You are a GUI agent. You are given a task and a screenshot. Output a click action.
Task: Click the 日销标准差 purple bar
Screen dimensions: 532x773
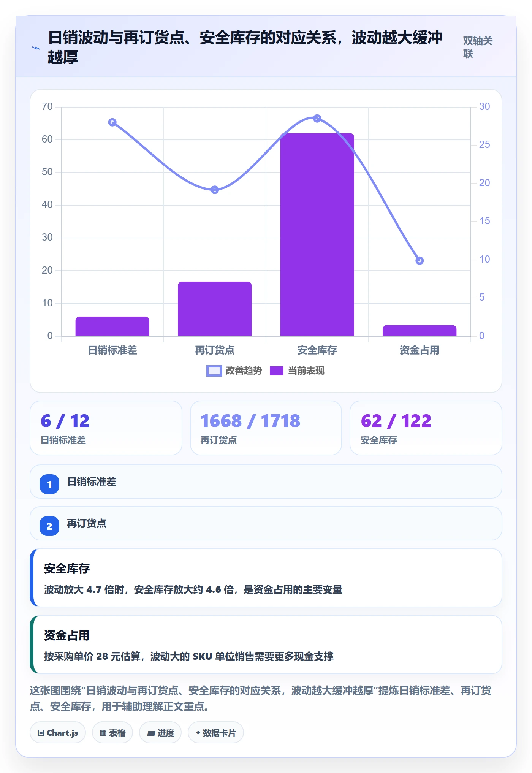coord(112,326)
